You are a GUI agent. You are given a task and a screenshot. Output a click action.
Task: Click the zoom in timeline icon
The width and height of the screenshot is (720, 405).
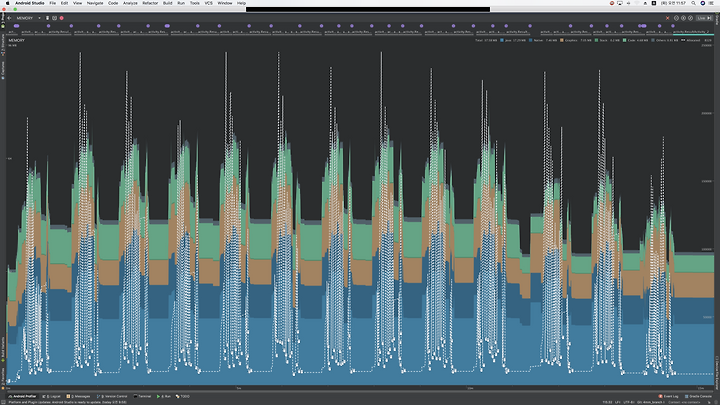point(683,18)
